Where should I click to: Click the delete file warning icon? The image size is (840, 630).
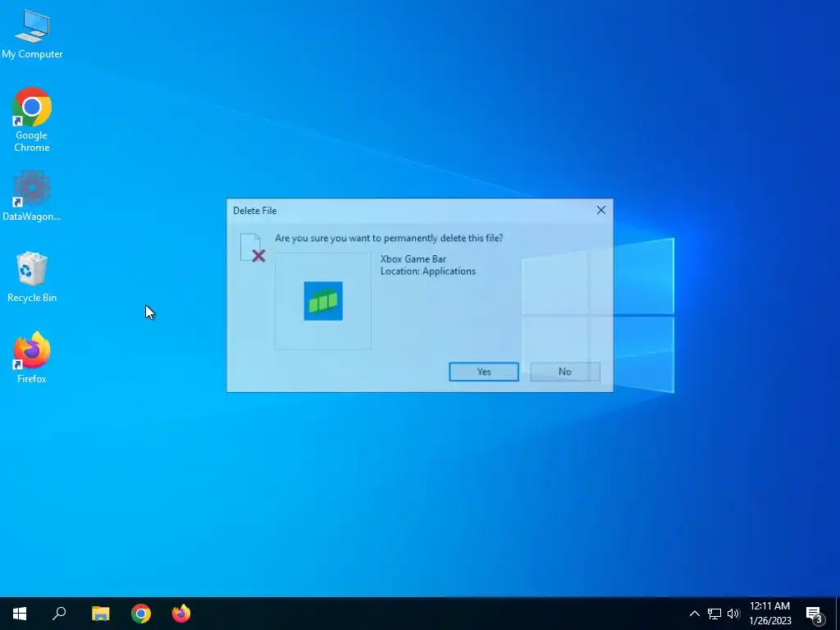pyautogui.click(x=253, y=248)
